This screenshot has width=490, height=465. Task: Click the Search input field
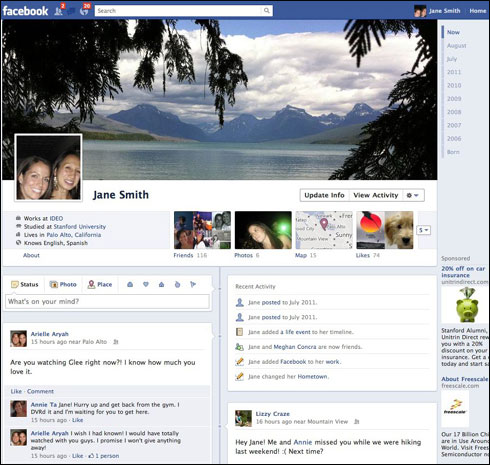pyautogui.click(x=178, y=11)
